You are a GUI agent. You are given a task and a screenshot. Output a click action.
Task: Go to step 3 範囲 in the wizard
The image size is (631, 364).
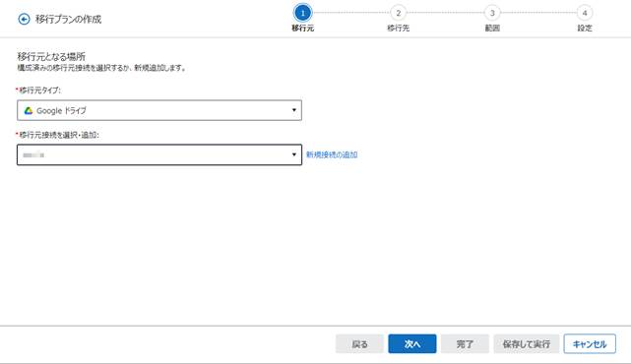click(492, 13)
